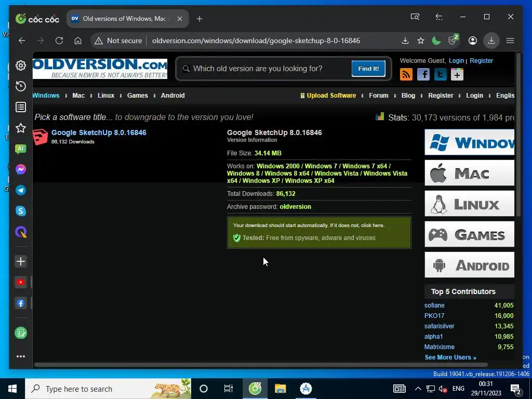Click the address bar URL
The height and width of the screenshot is (399, 532).
256,41
